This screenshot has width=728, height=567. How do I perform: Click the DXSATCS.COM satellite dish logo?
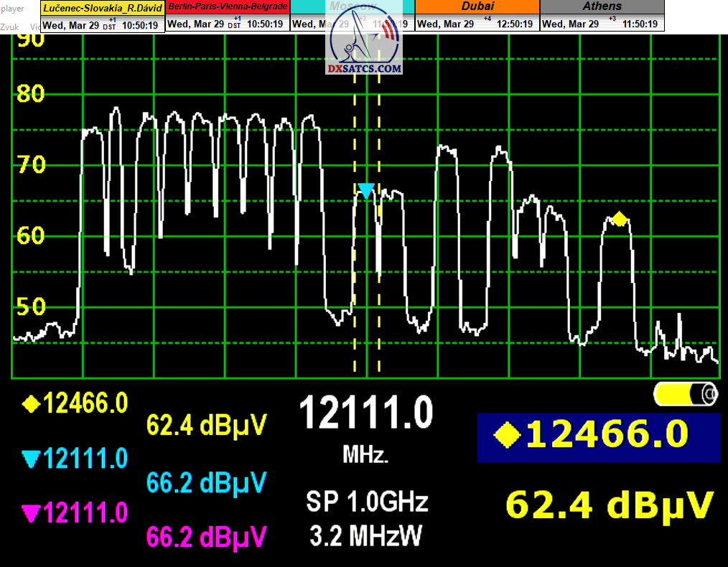pos(365,43)
